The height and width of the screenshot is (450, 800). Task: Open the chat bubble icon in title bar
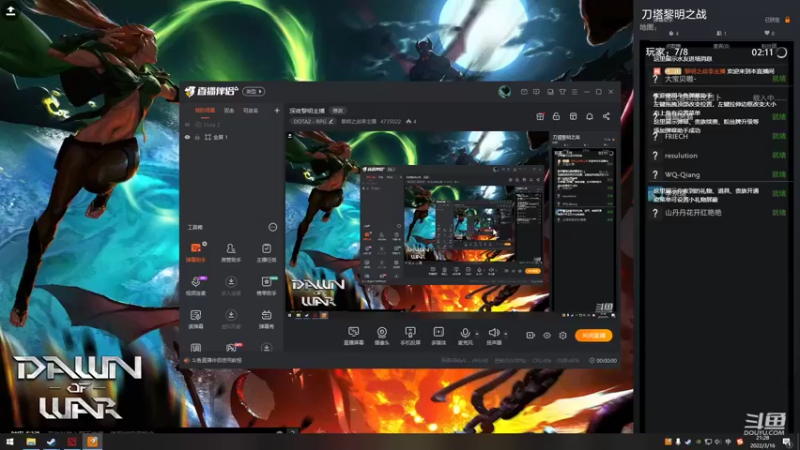click(x=536, y=92)
